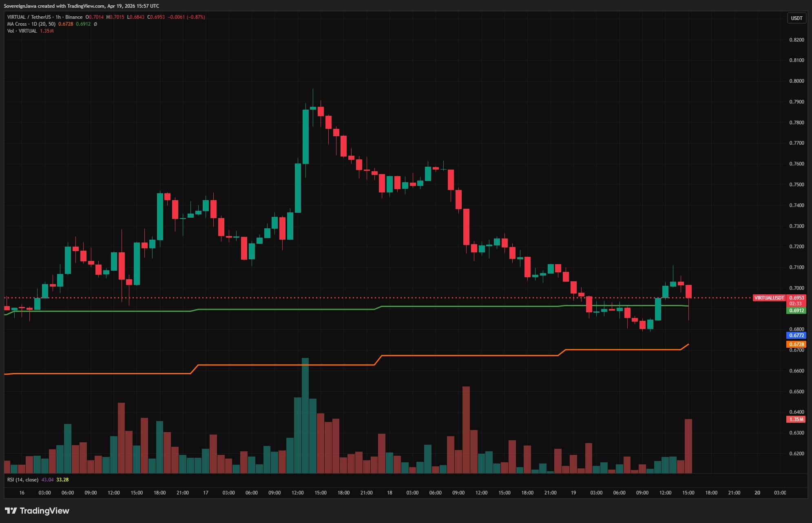Click the VIRTUALUSDT price line label

(x=769, y=298)
